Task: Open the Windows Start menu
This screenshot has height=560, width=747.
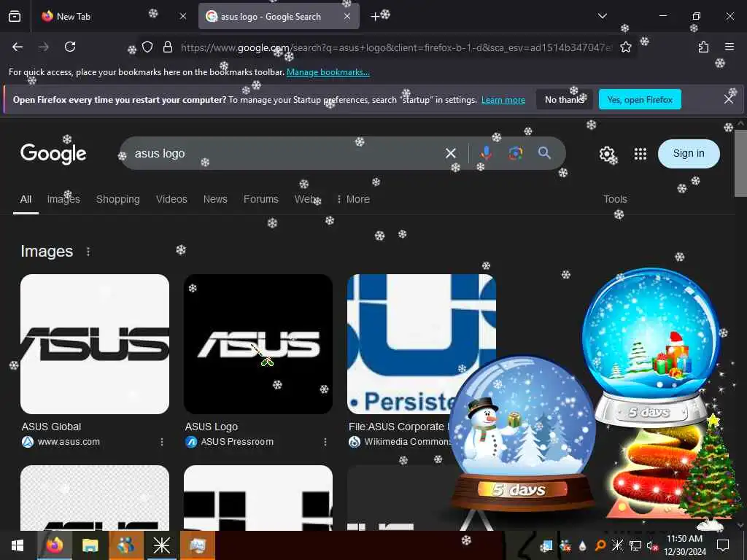Action: [18, 545]
